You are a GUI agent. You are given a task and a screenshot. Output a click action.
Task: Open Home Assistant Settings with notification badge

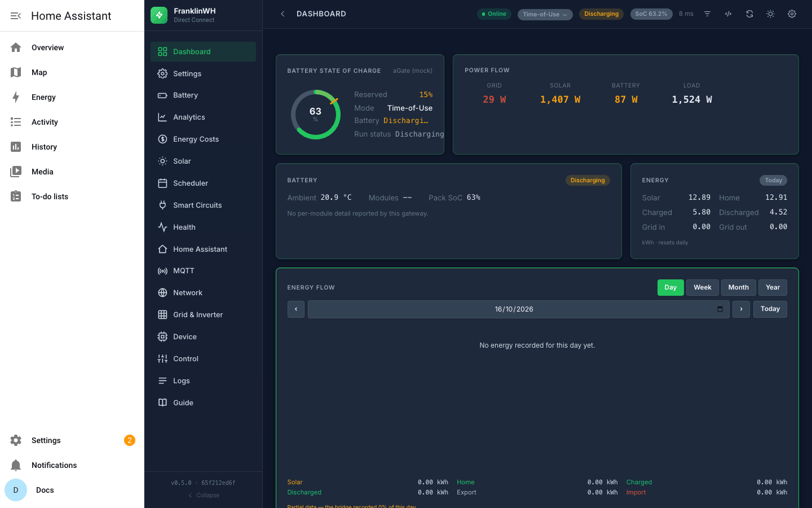(72, 440)
